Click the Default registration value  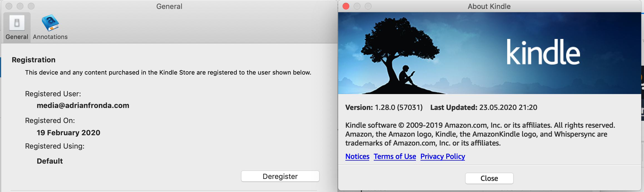coord(50,161)
